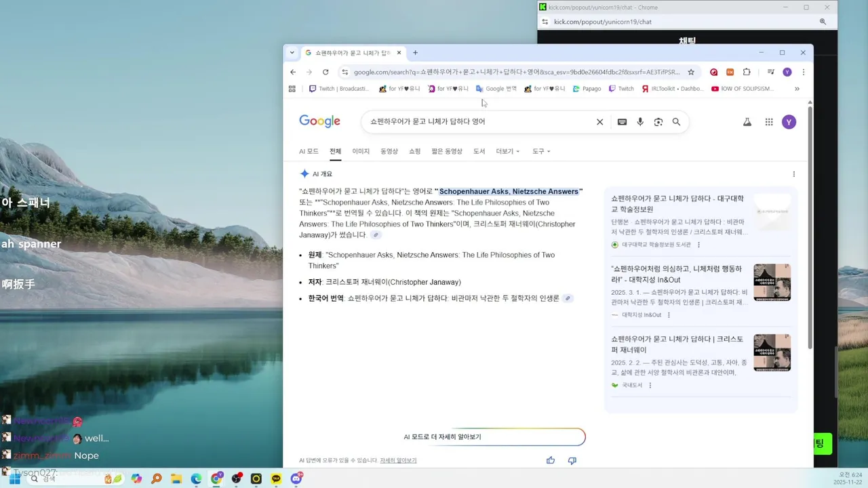
Task: Expand the 더보기 search filter menu
Action: (508, 151)
